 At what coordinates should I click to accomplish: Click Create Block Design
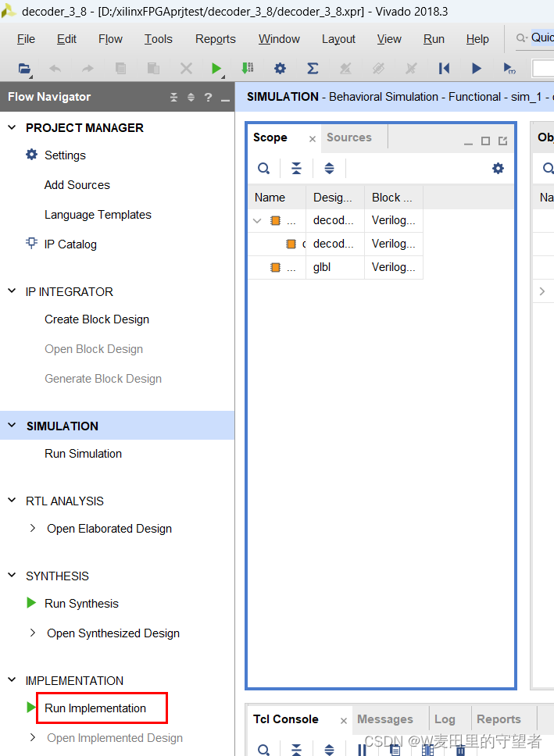pyautogui.click(x=97, y=319)
